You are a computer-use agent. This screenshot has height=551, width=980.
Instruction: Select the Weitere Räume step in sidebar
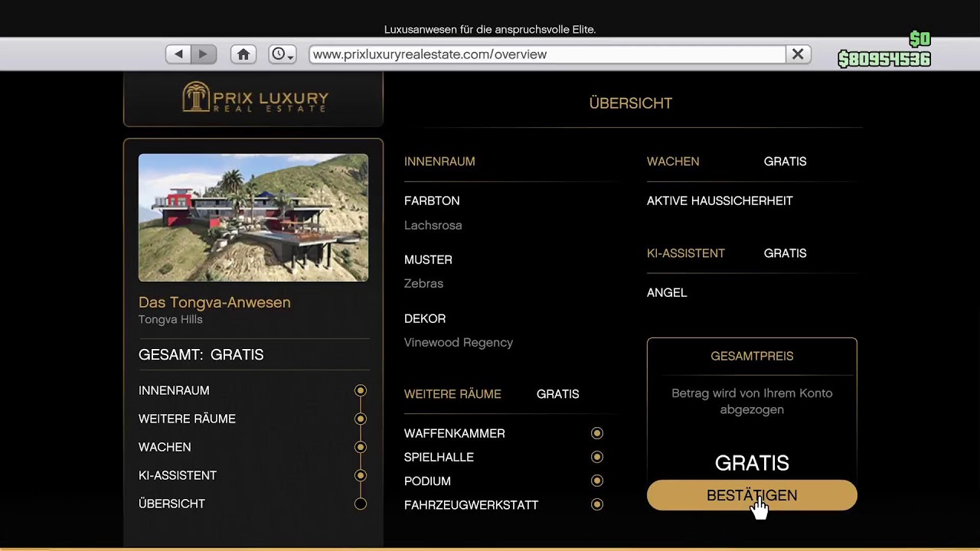[x=187, y=419]
